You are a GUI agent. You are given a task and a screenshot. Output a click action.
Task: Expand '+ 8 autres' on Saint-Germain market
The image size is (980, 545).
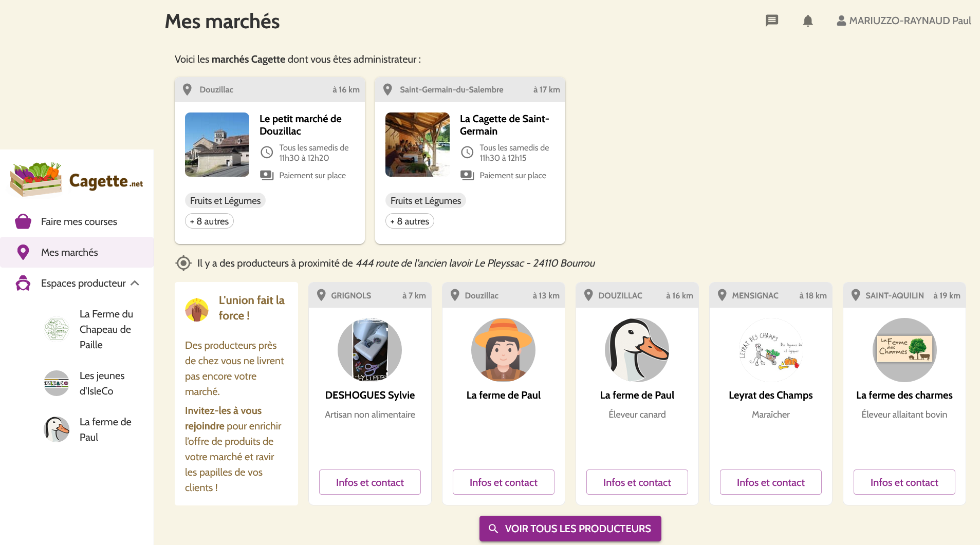(410, 221)
